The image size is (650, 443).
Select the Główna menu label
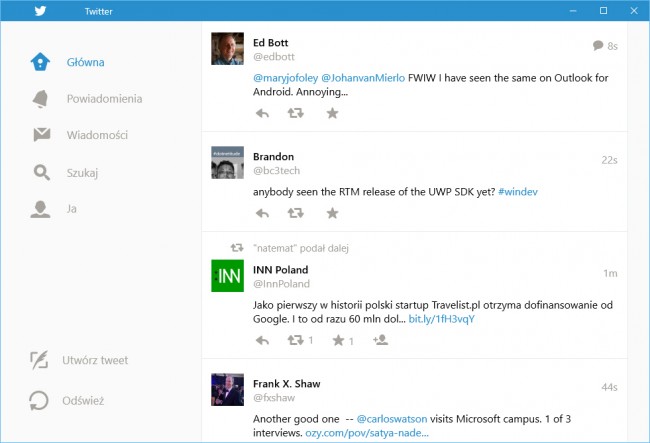tap(85, 63)
